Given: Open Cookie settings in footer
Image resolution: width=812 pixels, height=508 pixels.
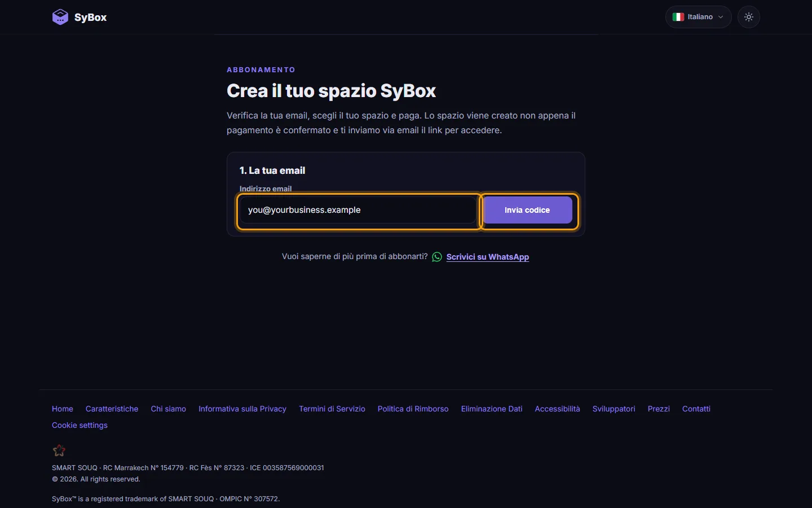Looking at the screenshot, I should (80, 425).
